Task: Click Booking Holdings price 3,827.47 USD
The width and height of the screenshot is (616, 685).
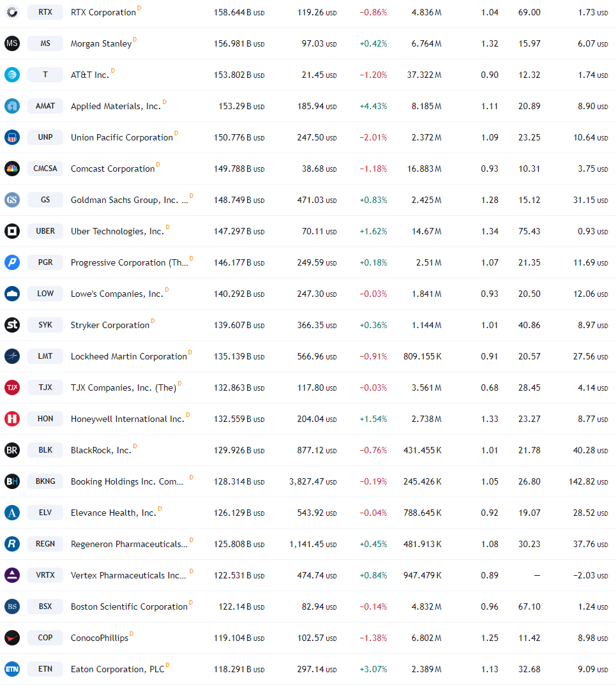Action: tap(313, 482)
